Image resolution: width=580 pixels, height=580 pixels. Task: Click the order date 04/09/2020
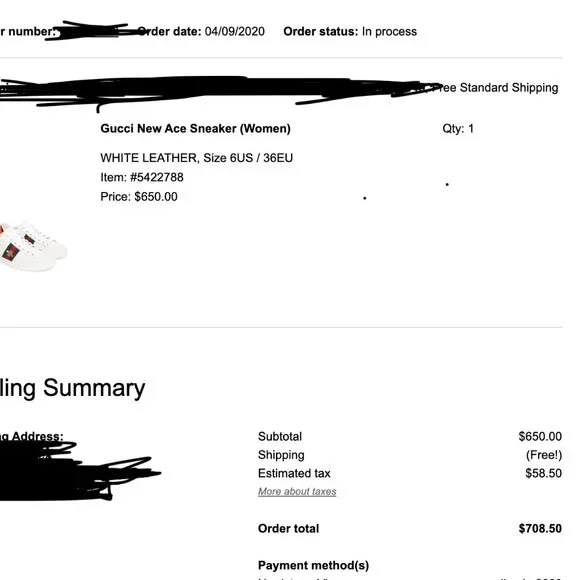tap(235, 31)
